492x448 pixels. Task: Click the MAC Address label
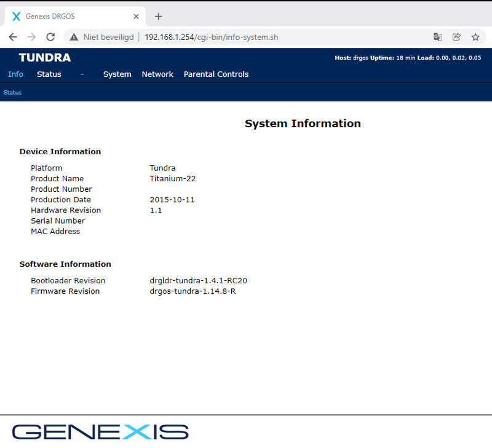point(55,231)
